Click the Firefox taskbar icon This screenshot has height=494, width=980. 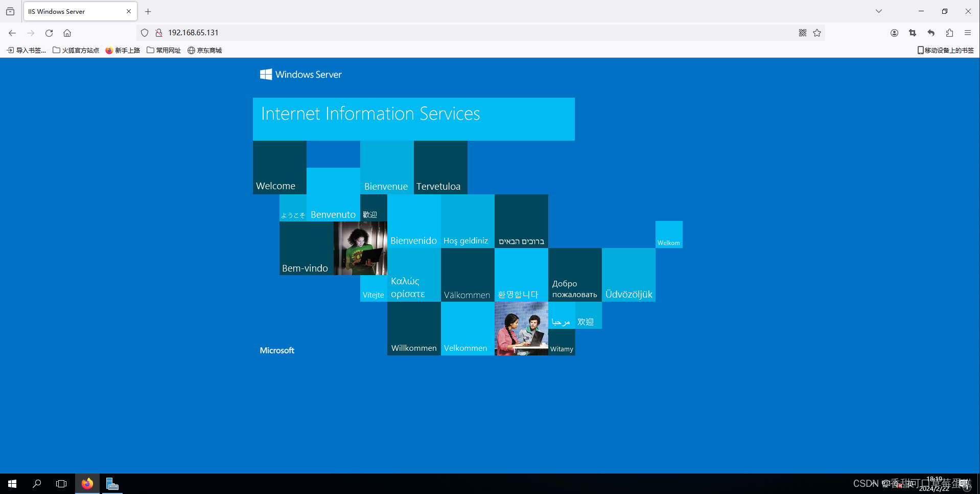click(x=87, y=484)
